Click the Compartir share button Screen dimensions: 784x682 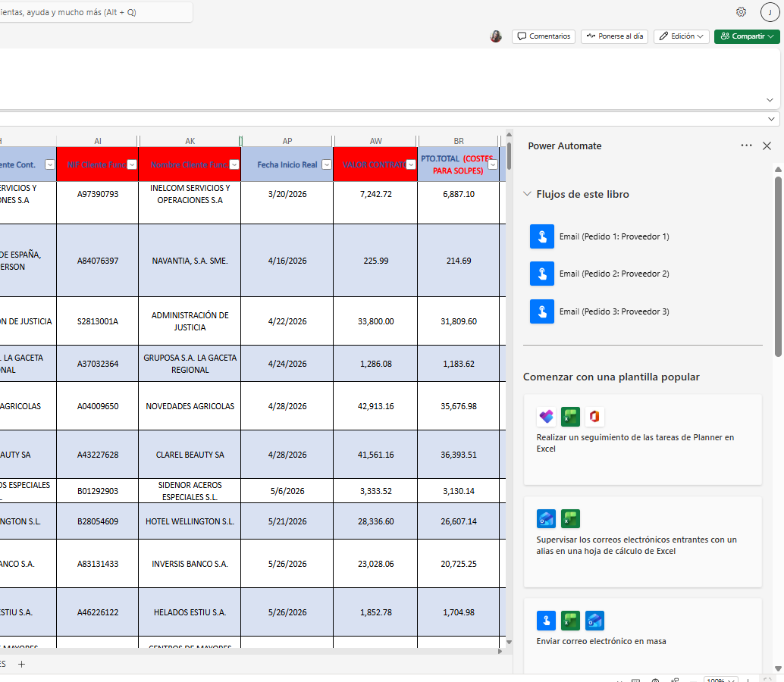click(x=747, y=36)
